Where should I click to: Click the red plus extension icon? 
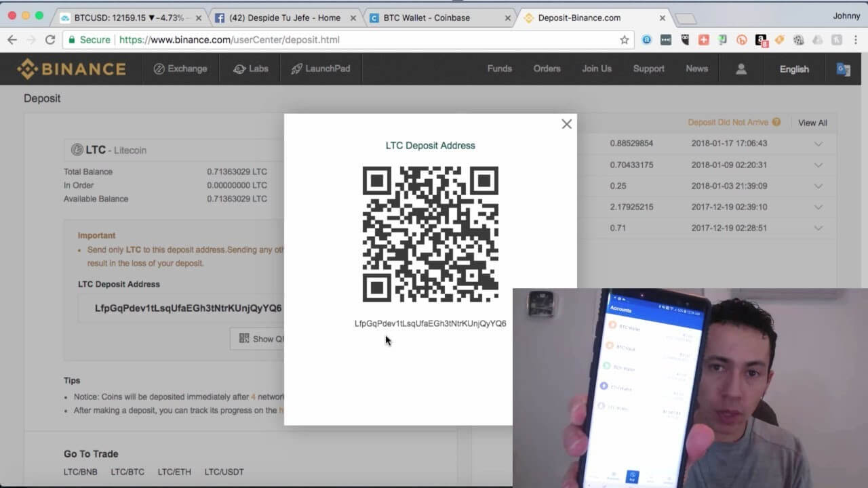(703, 40)
